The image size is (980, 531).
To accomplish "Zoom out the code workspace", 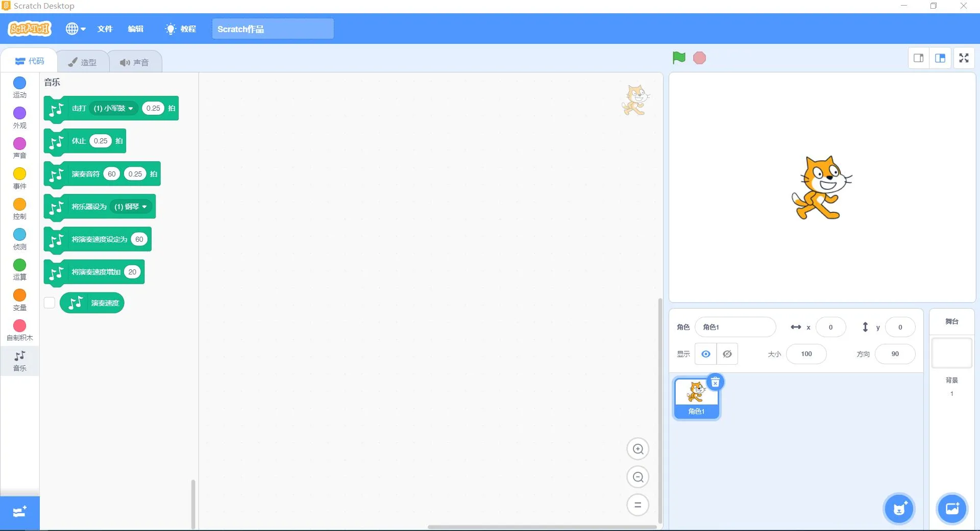I will (x=638, y=477).
